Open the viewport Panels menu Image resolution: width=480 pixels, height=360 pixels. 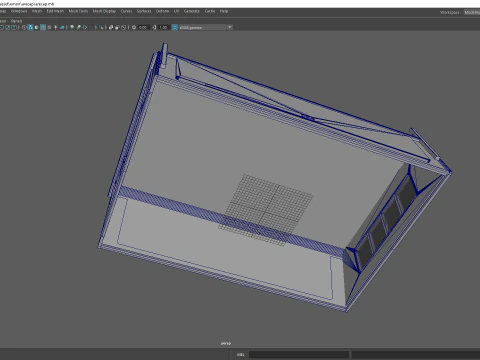tap(16, 21)
